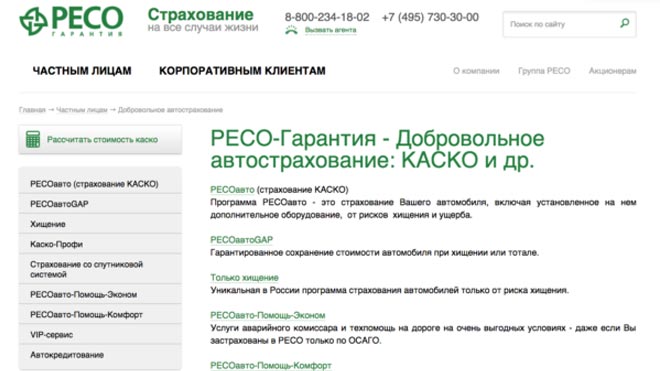The height and width of the screenshot is (371, 660).
Task: Select Хищение in the sidebar menu
Action: point(100,224)
